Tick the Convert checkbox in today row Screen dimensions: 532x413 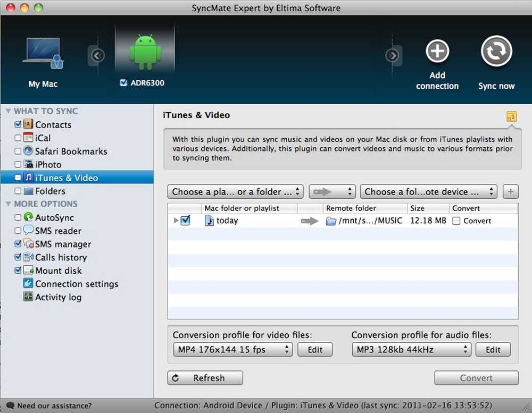click(456, 221)
